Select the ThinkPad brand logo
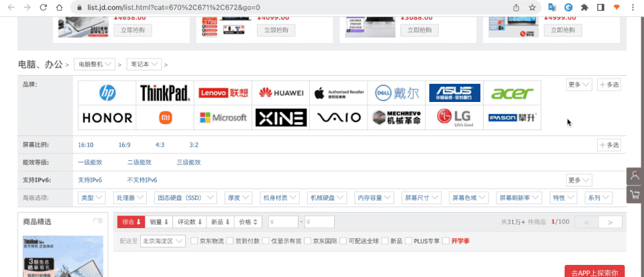Viewport: 644px width, 277px height. pos(165,93)
